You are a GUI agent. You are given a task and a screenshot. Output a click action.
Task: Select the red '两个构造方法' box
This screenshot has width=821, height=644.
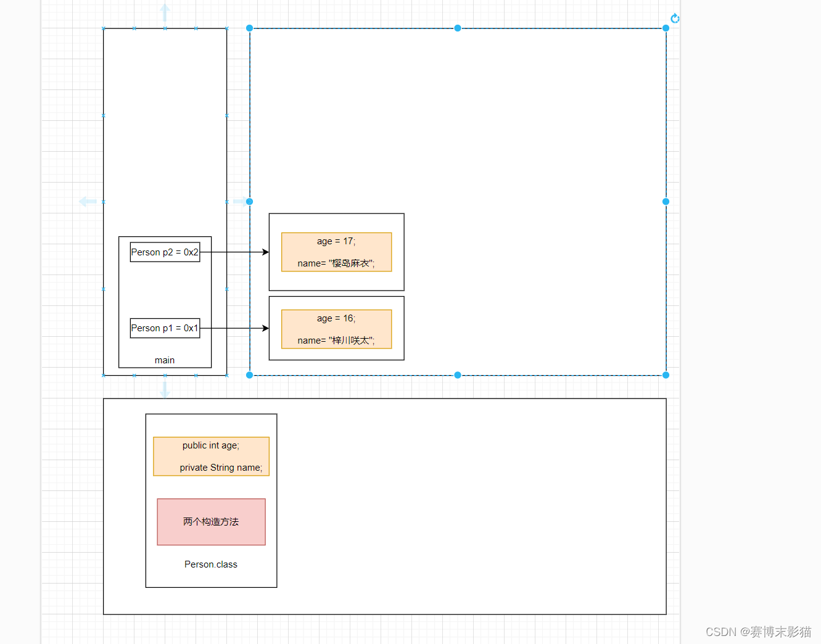211,522
